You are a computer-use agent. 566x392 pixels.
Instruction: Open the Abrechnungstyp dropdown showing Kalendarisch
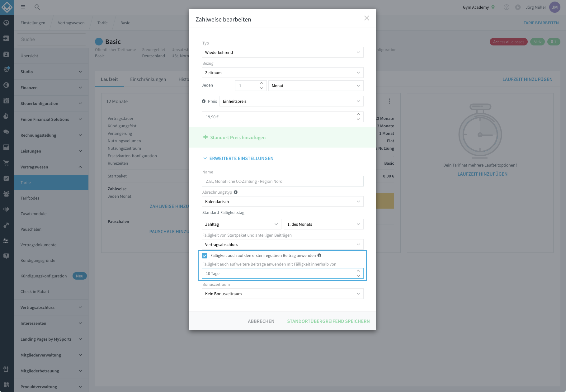[283, 201]
